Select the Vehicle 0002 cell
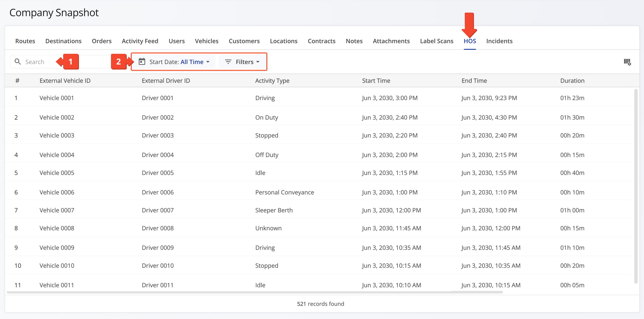This screenshot has width=644, height=319. click(x=57, y=117)
